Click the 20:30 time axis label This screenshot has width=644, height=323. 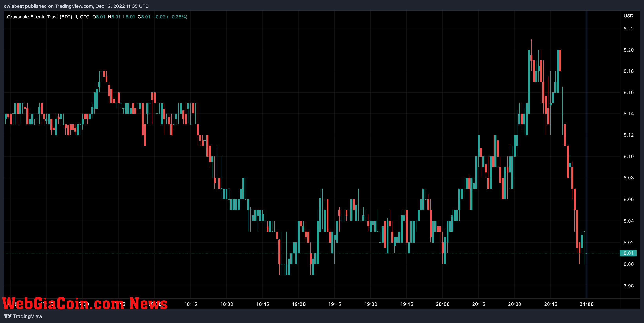(515, 304)
